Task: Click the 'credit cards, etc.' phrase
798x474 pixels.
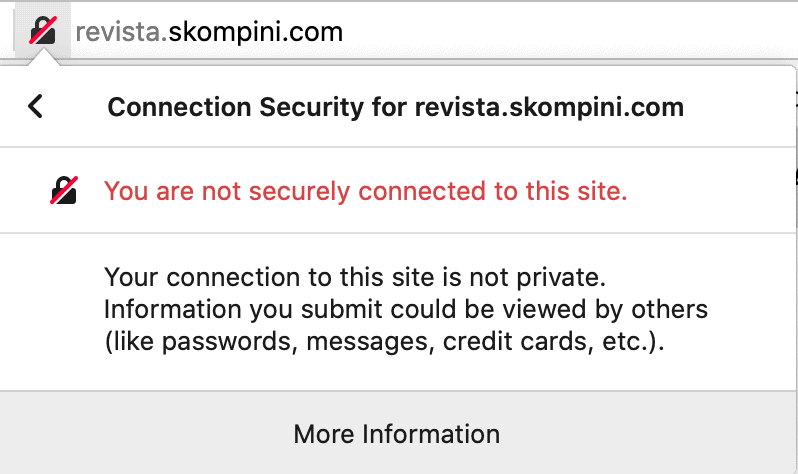Action: point(563,342)
